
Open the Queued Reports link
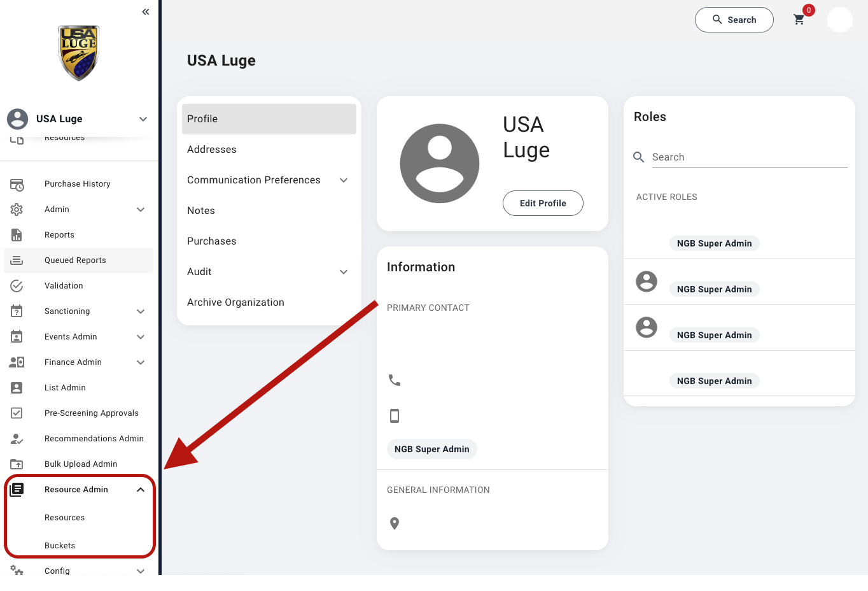75,260
